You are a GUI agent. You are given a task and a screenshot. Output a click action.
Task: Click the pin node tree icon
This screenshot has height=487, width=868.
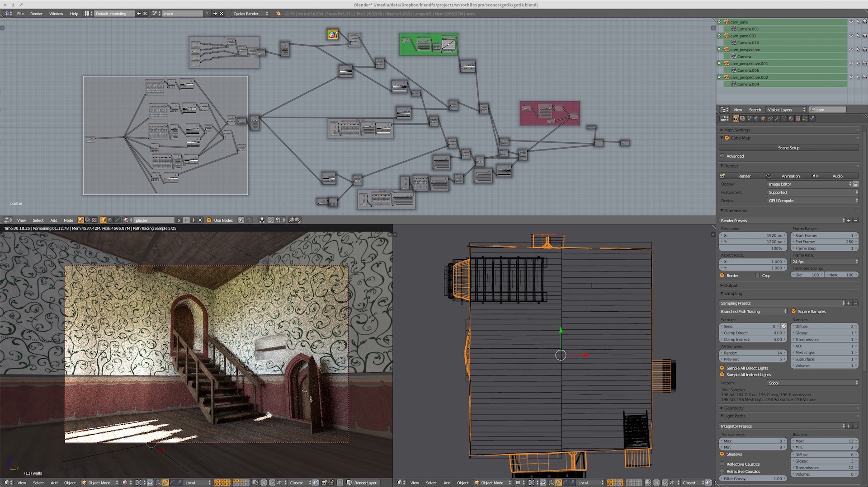pyautogui.click(x=241, y=220)
